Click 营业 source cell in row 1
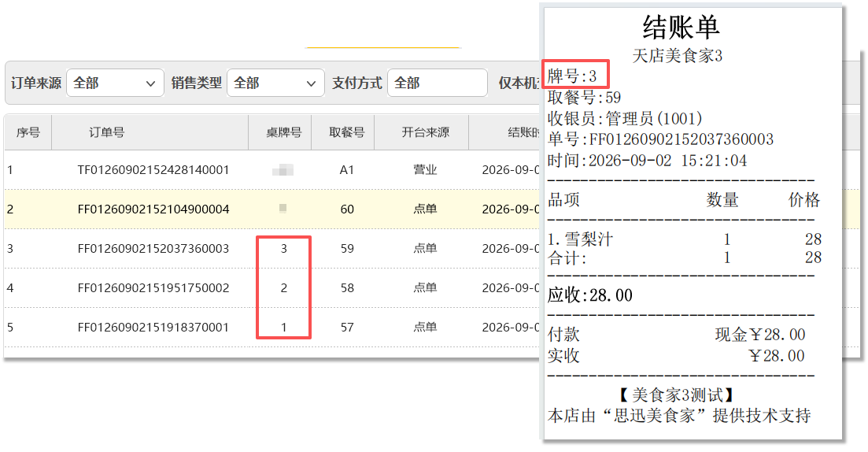This screenshot has width=868, height=452. point(425,170)
